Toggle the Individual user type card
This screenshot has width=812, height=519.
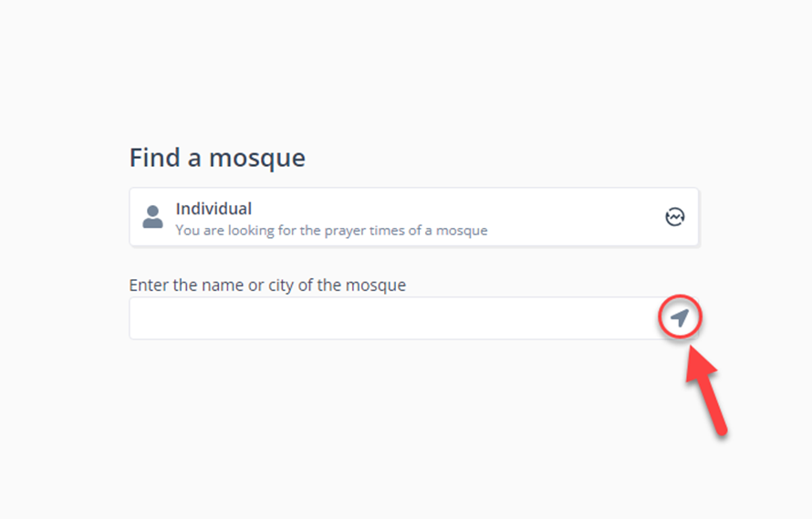(413, 217)
